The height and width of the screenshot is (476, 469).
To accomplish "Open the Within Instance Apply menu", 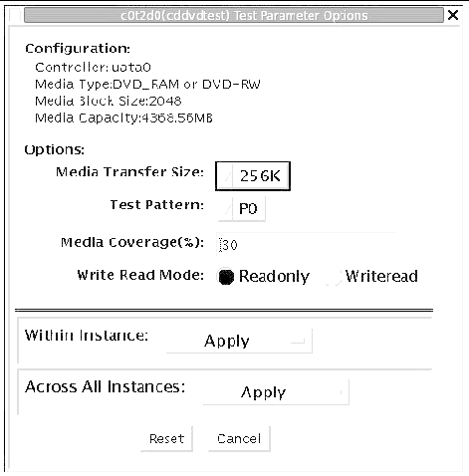I will tap(239, 341).
